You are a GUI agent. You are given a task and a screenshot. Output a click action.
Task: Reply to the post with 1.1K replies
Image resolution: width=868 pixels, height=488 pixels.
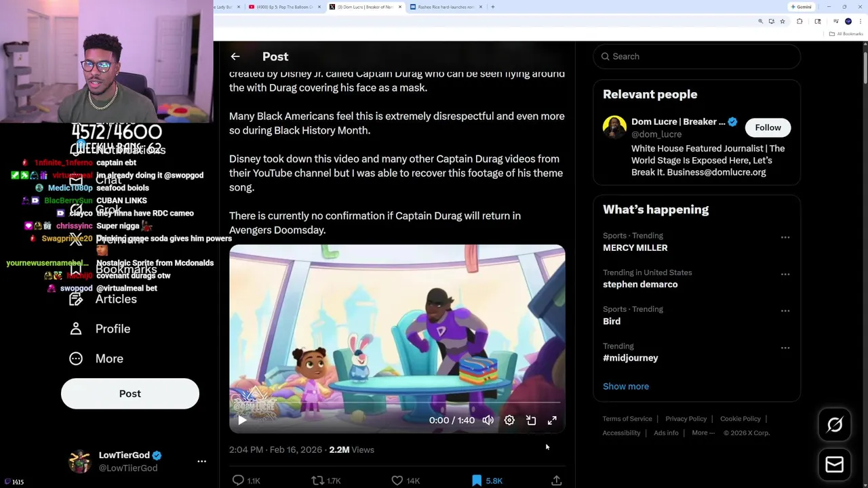(246, 481)
